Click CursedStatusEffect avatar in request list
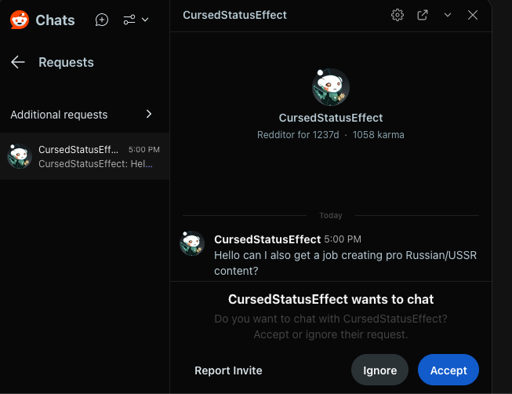 (19, 156)
